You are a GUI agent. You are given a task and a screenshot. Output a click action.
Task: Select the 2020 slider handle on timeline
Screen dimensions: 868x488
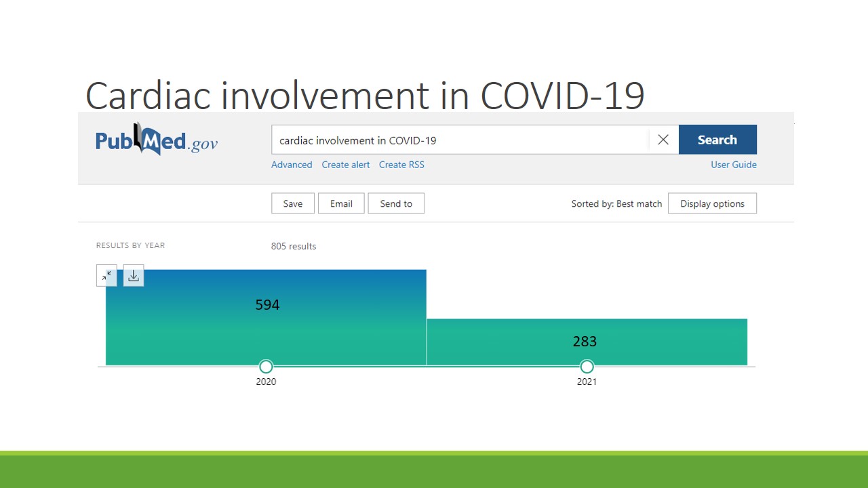266,367
